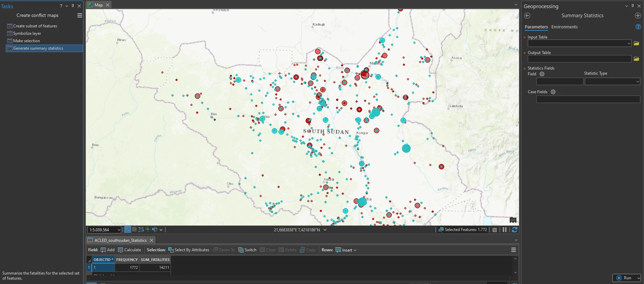
Task: Open the Insert rows dropdown
Action: pyautogui.click(x=355, y=250)
